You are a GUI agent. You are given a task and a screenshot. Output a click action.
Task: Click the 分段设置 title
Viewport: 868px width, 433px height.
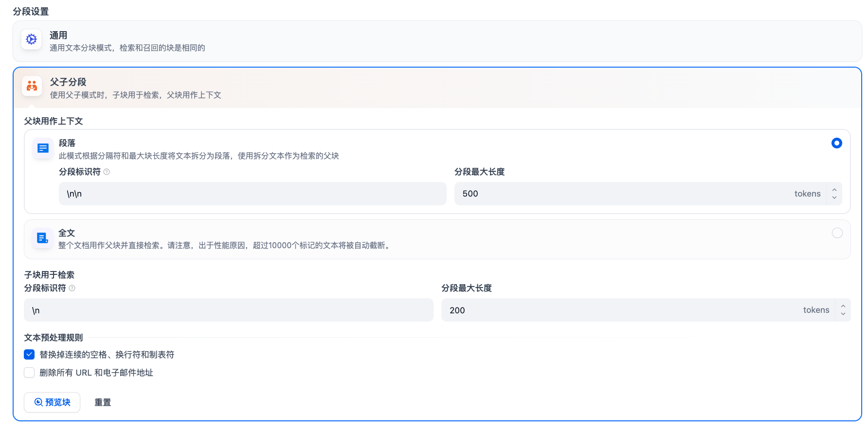[x=31, y=12]
